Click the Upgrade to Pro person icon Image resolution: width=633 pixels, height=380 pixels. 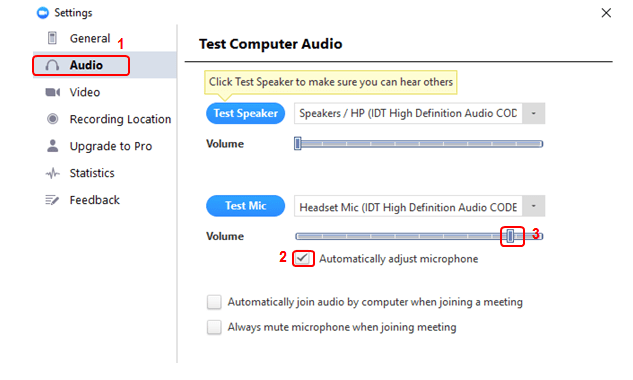point(52,146)
